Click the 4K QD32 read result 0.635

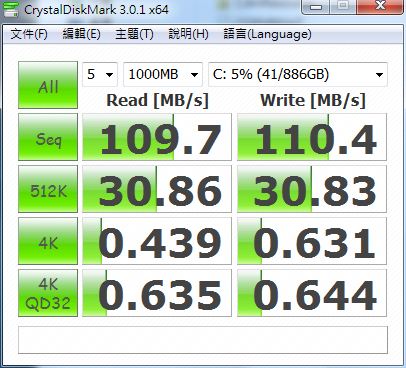pos(157,293)
